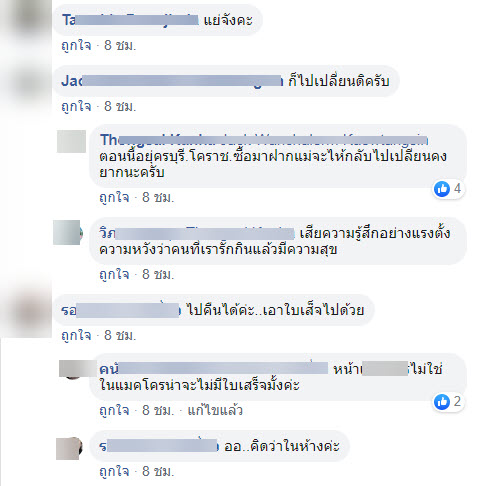Screen dimensions: 501x486
Task: Click the like reaction icon showing 2
Action: point(442,402)
